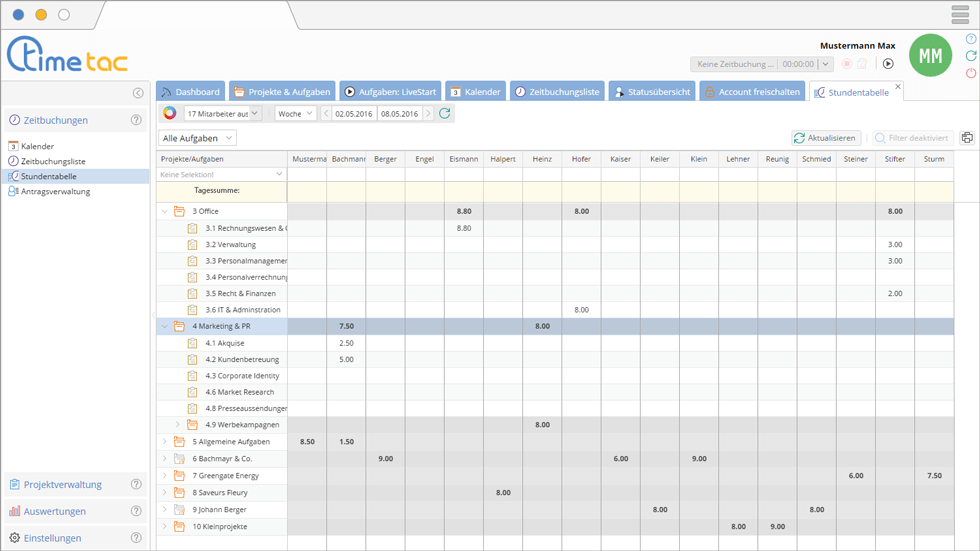Viewport: 980px width, 551px height.
Task: Click the print icon in table toolbar
Action: pos(967,138)
